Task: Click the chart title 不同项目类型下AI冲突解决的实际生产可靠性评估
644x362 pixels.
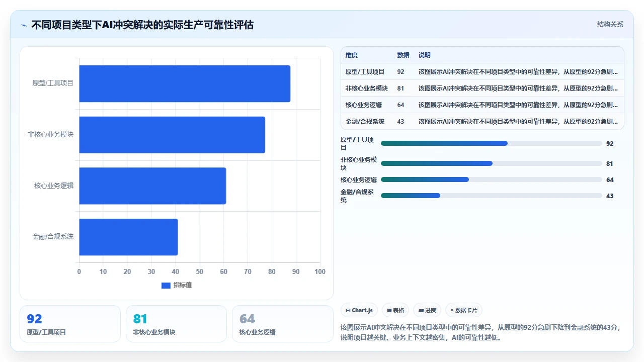Action: pos(142,25)
